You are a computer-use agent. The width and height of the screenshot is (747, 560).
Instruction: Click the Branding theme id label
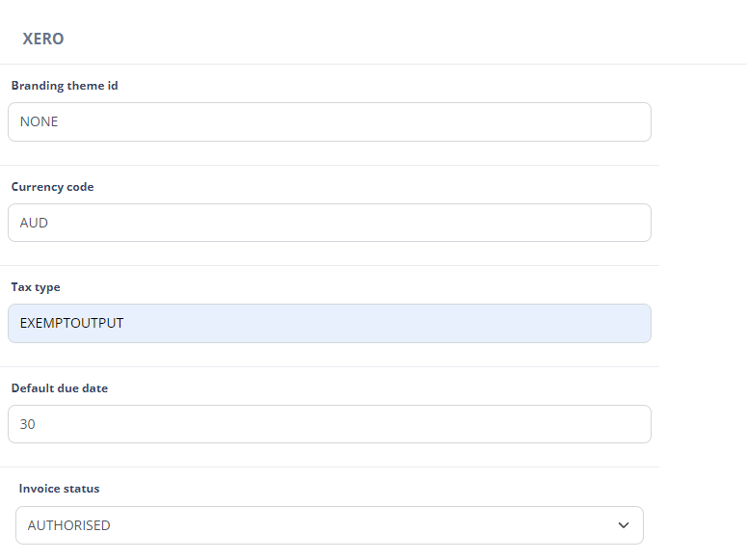tap(65, 86)
